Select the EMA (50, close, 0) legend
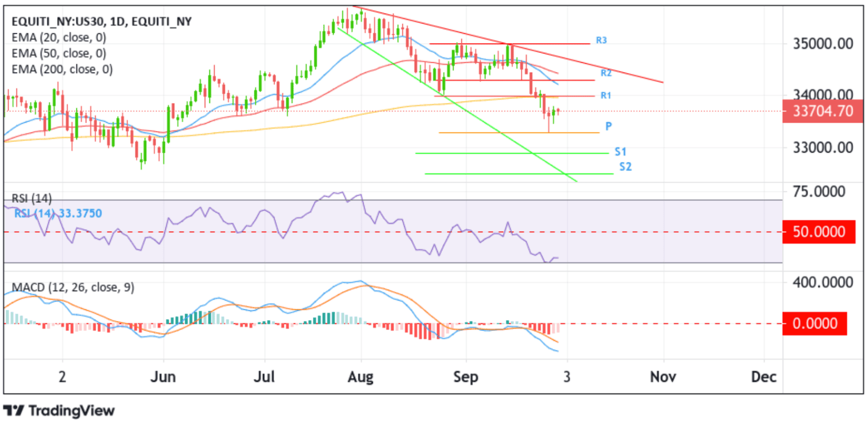 59,53
